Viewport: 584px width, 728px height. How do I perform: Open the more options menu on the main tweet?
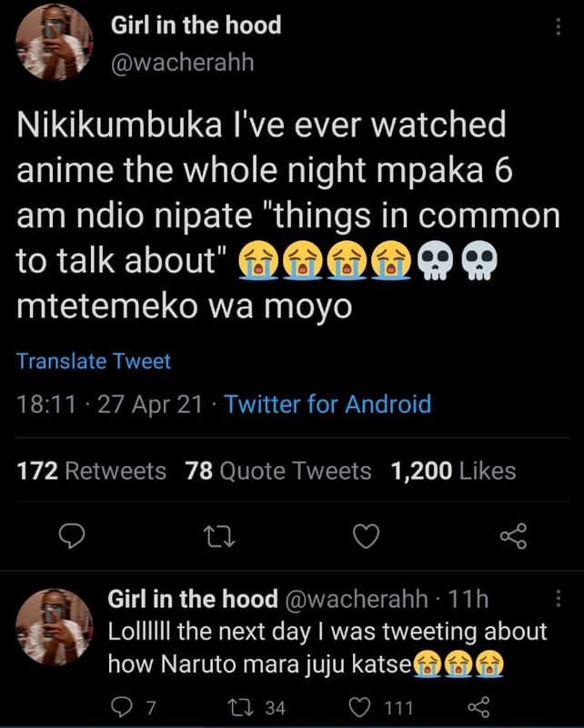coord(560,27)
